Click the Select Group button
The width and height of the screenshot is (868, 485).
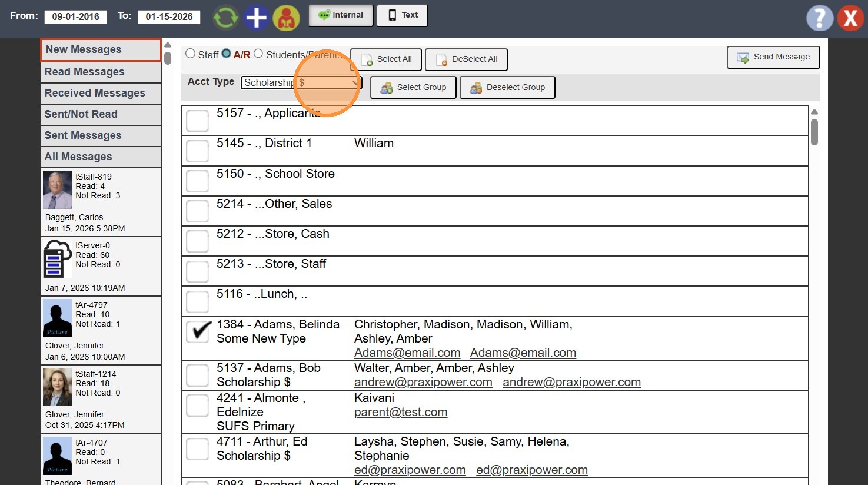click(413, 88)
